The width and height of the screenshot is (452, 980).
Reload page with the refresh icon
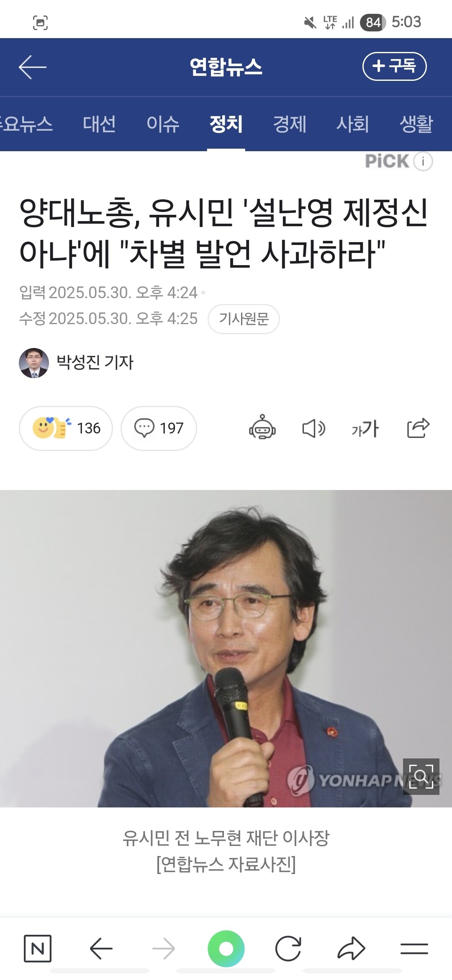click(x=288, y=948)
